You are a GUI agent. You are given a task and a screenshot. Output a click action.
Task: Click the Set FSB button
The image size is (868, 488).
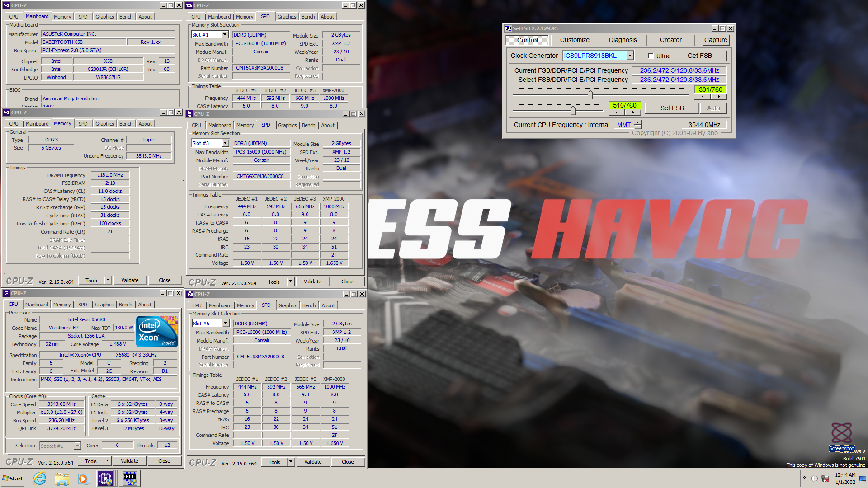[672, 108]
